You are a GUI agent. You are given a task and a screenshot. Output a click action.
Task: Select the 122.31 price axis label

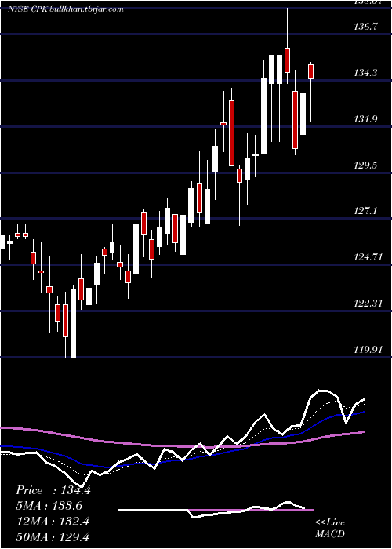point(368,304)
